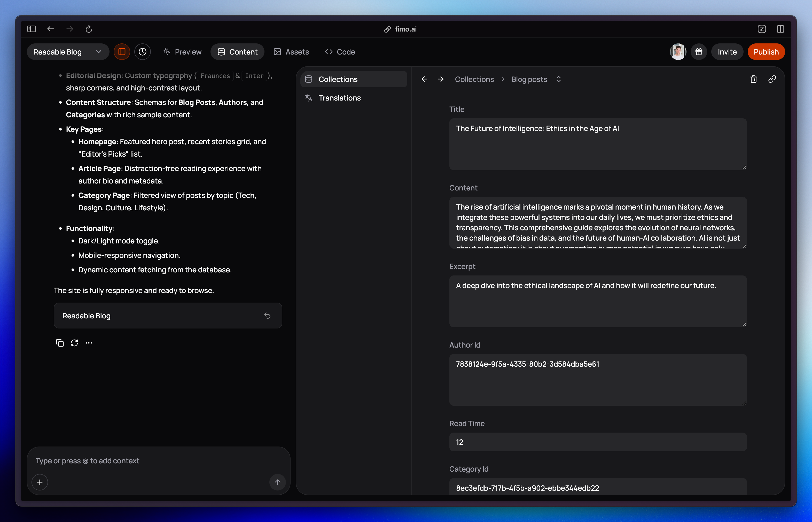Click the plus icon to add attachment
Viewport: 812px width, 522px height.
(40, 482)
